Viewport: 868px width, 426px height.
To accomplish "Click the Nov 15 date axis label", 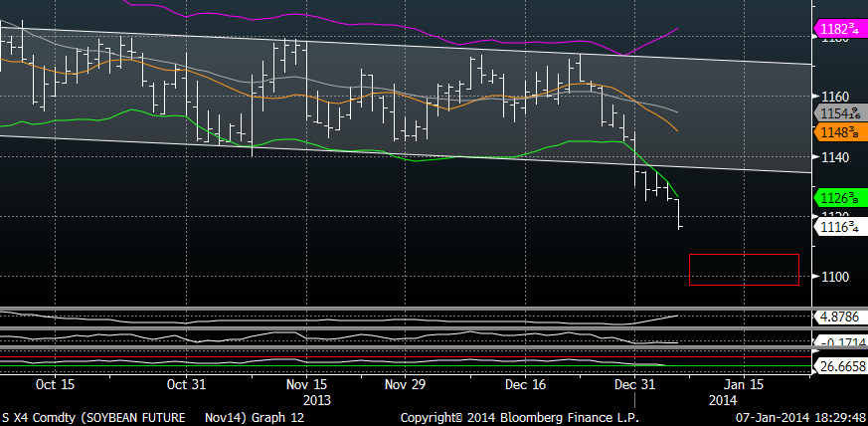I will [306, 384].
